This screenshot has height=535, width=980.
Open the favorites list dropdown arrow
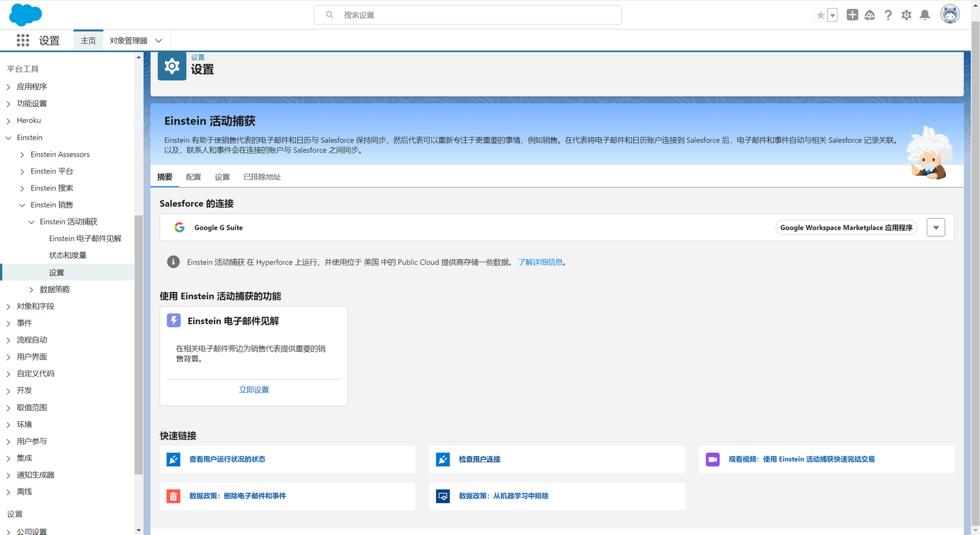(832, 15)
